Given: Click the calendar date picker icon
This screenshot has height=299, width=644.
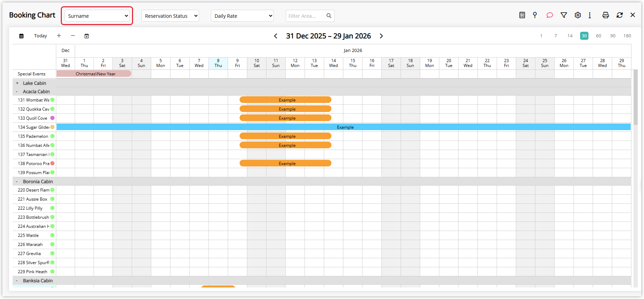Looking at the screenshot, I should point(87,36).
